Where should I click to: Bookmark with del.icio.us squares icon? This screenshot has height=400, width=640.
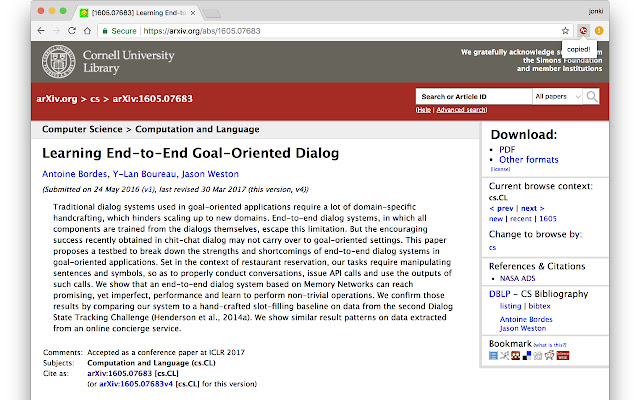point(527,356)
